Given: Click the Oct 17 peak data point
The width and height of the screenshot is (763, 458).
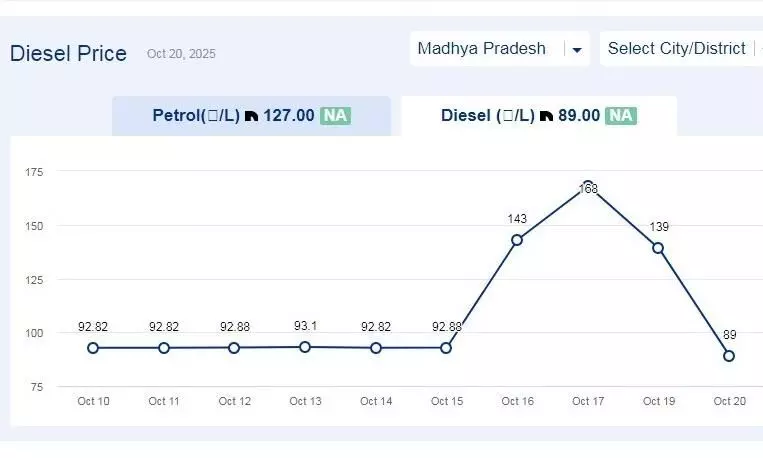Looking at the screenshot, I should [x=587, y=186].
